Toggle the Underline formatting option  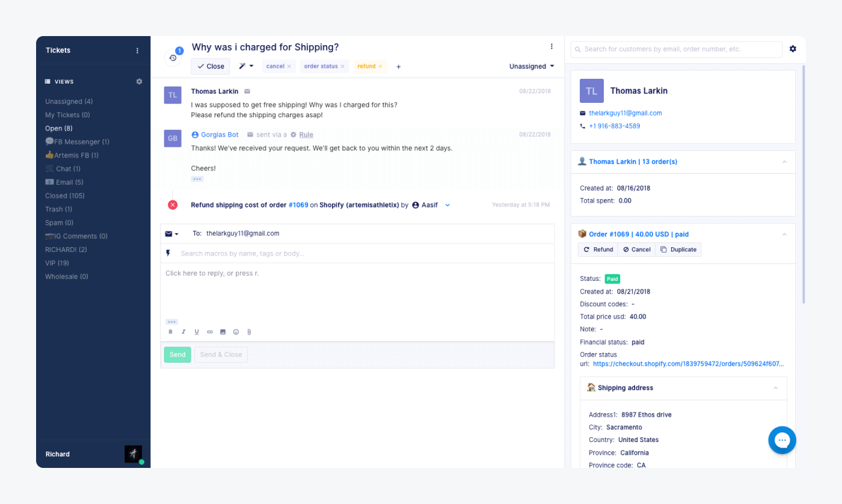point(197,331)
